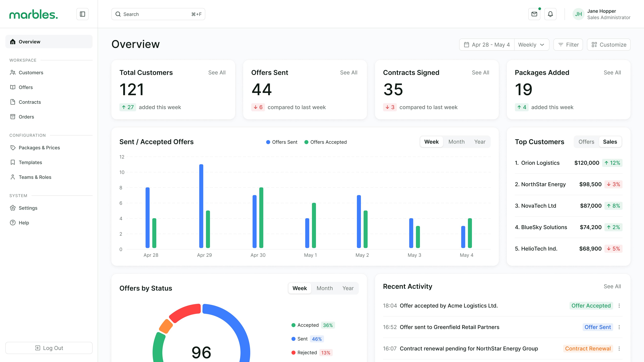Click the Packages & Prices tag icon
Viewport: 644px width, 362px height.
(x=13, y=148)
